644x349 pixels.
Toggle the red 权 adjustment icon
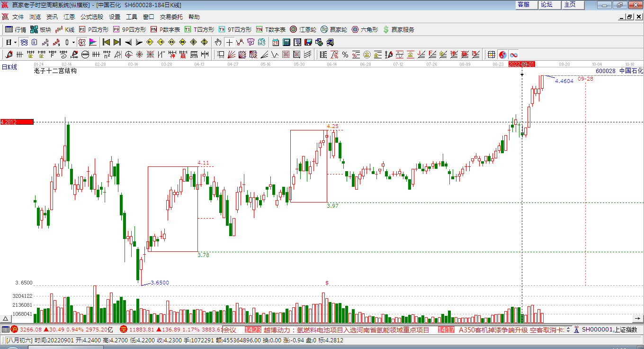coord(82,42)
